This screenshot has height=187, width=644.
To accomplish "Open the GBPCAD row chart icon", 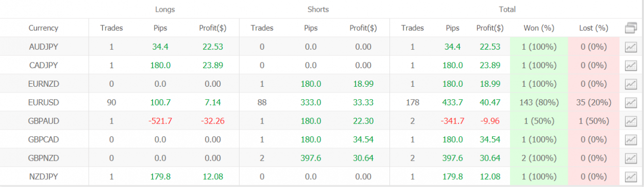I will 631,140.
